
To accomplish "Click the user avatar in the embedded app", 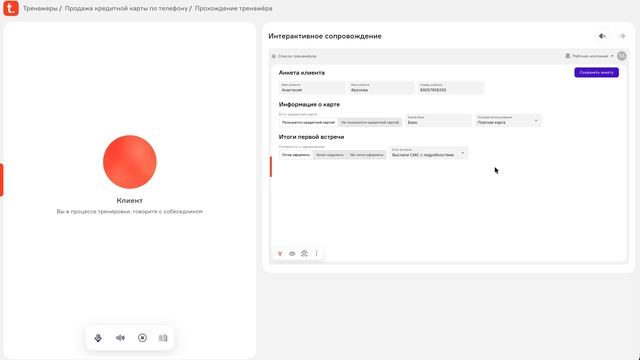I will (x=622, y=56).
